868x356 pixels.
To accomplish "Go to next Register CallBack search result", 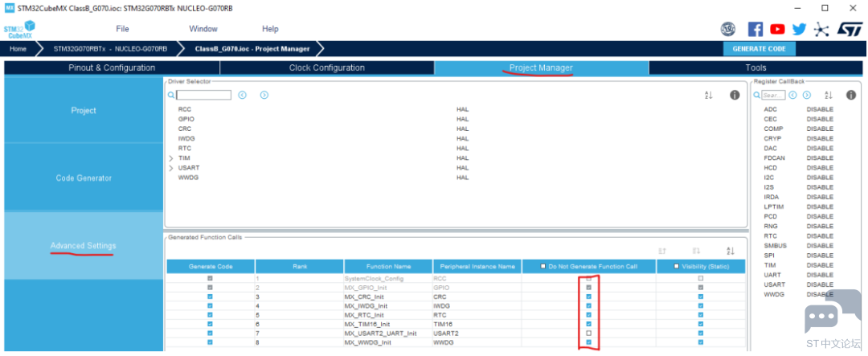I will [x=807, y=96].
